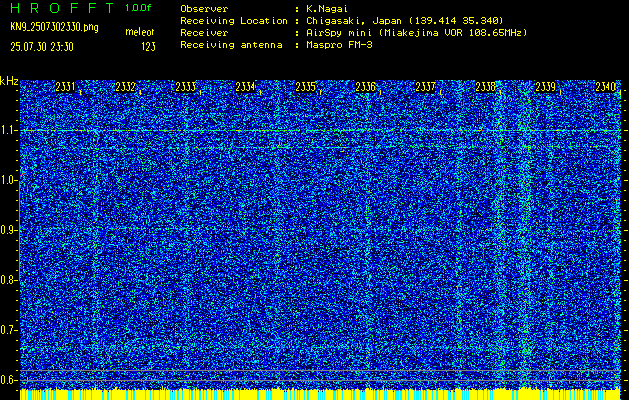Viewport: 629px width, 400px height.
Task: Click the 2337 time marker
Action: (x=425, y=86)
